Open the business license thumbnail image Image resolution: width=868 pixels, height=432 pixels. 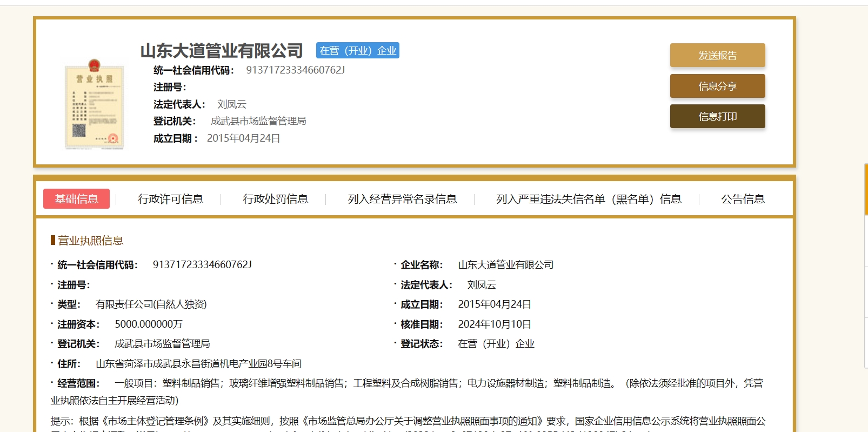[x=94, y=104]
